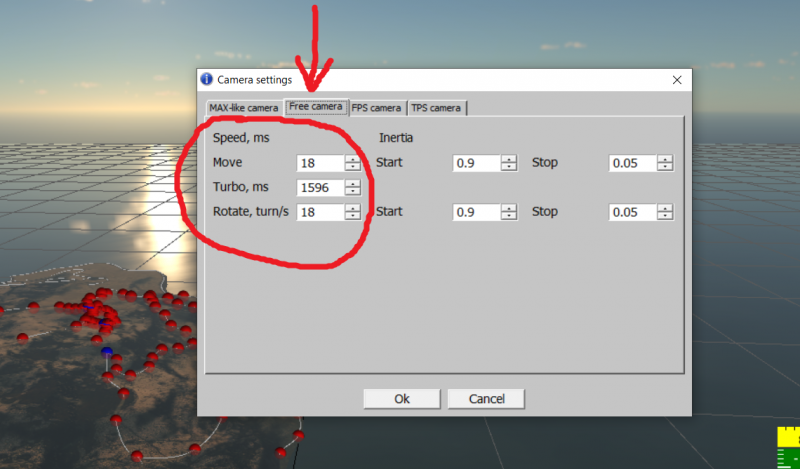Click the Move inertia Start field
The width and height of the screenshot is (800, 469).
click(x=477, y=163)
